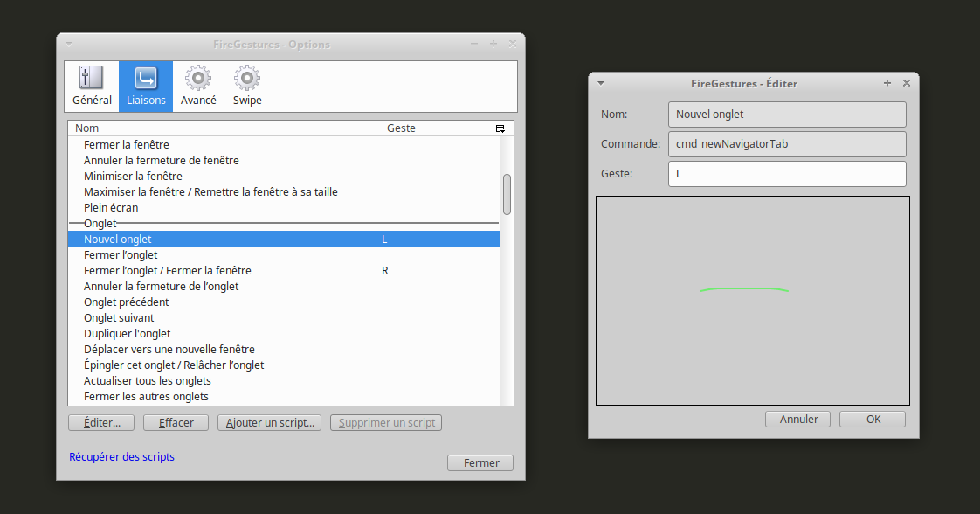This screenshot has height=514, width=980.
Task: Select 'Minimiser la fenêtre' row
Action: point(284,176)
